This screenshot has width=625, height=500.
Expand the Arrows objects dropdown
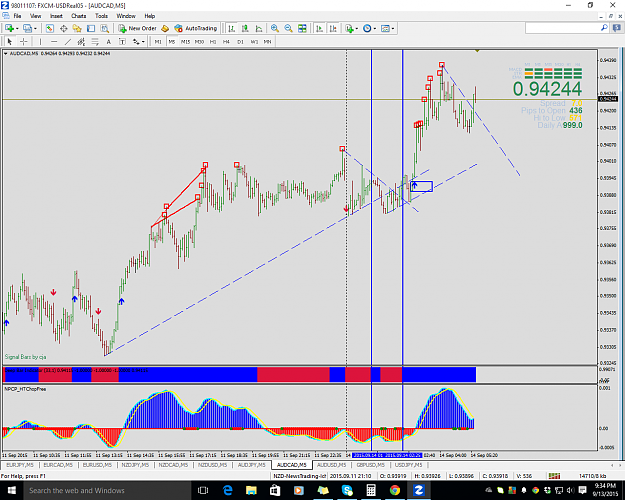(x=143, y=41)
